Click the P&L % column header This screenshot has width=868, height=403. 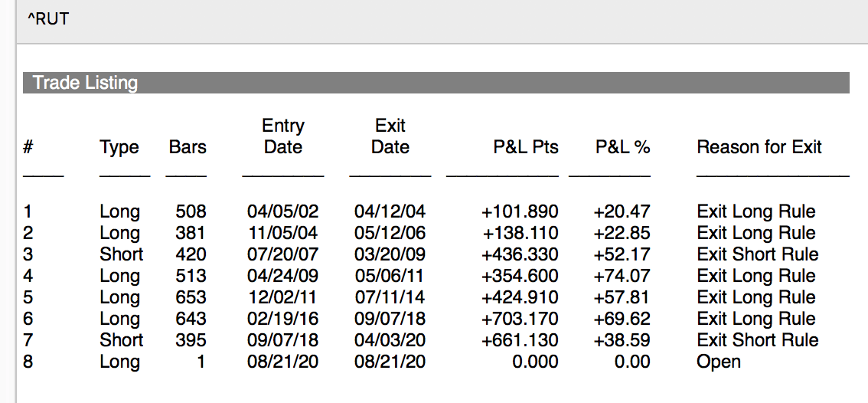[622, 147]
